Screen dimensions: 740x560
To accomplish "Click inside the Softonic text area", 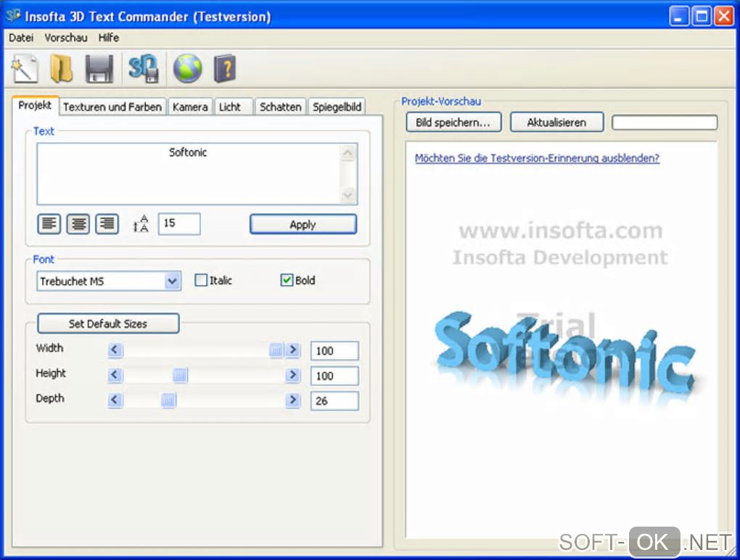I will (189, 174).
